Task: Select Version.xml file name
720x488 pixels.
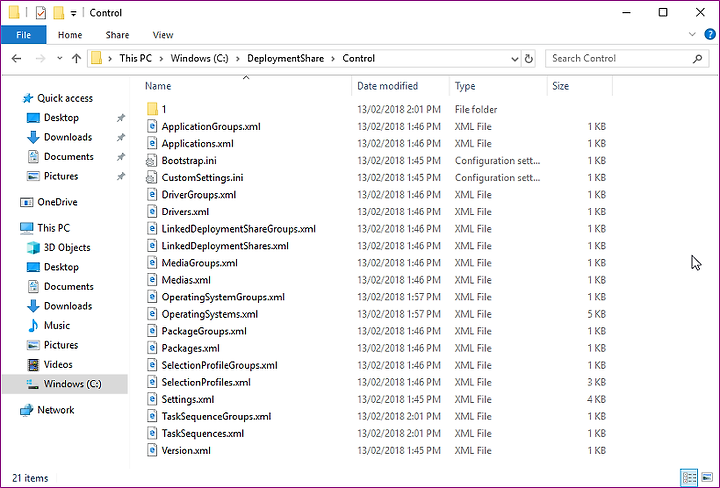Action: [x=186, y=450]
